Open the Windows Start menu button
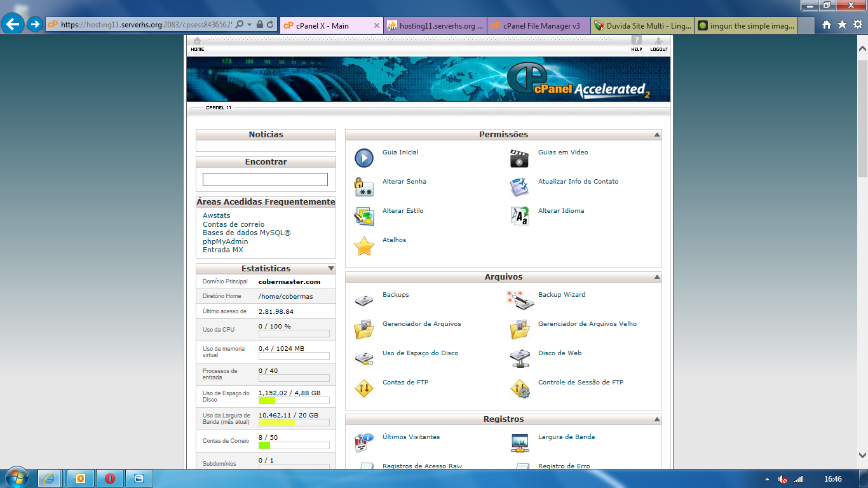Viewport: 868px width, 488px height. tap(16, 478)
